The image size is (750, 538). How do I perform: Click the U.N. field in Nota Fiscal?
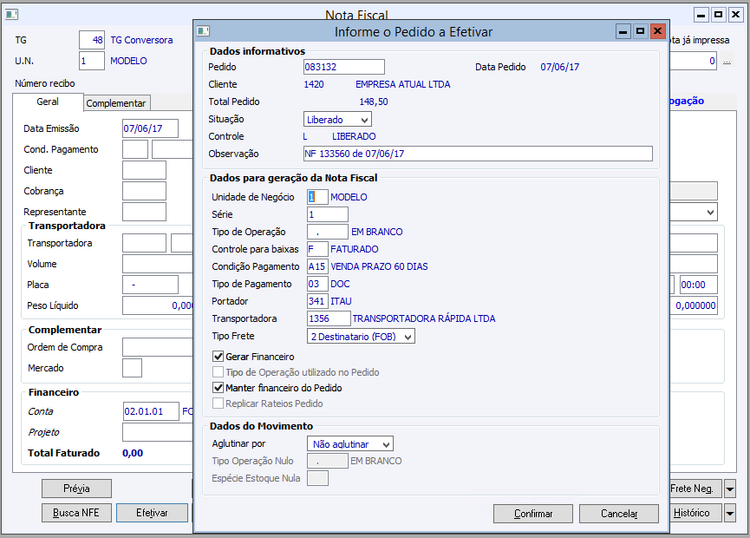tap(92, 61)
